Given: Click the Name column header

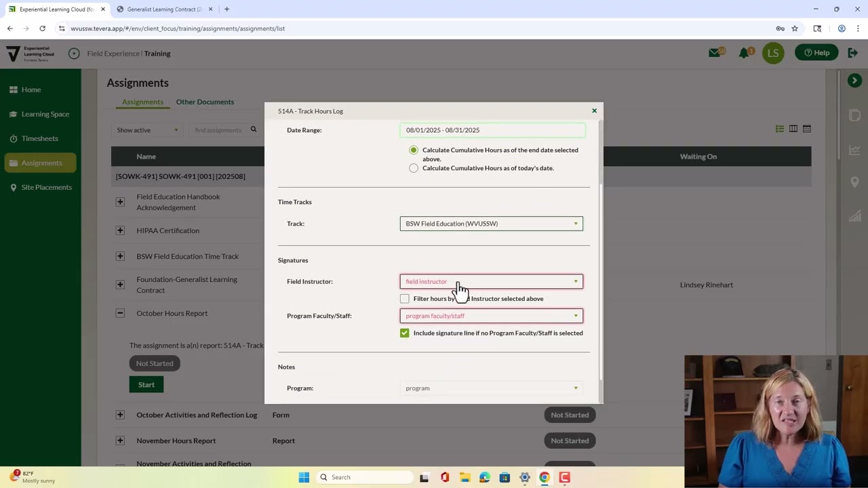Looking at the screenshot, I should click(146, 157).
